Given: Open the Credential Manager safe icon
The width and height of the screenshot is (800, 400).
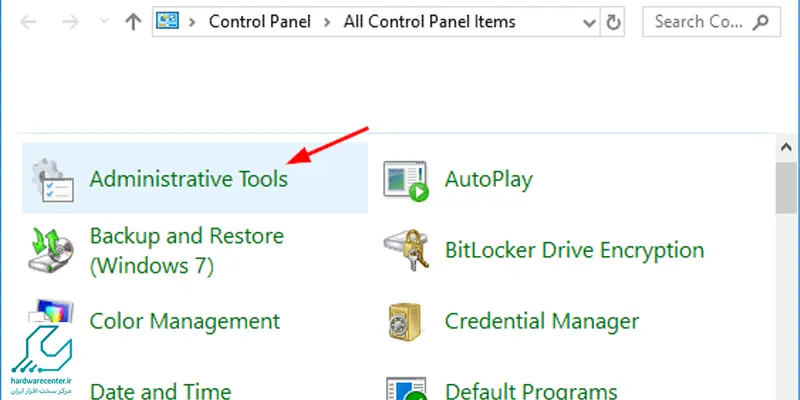Looking at the screenshot, I should [x=405, y=321].
